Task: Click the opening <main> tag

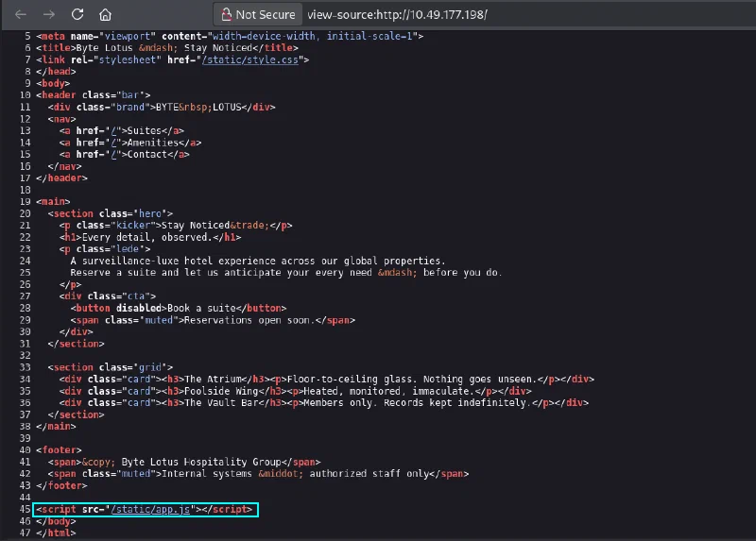Action: coord(53,201)
